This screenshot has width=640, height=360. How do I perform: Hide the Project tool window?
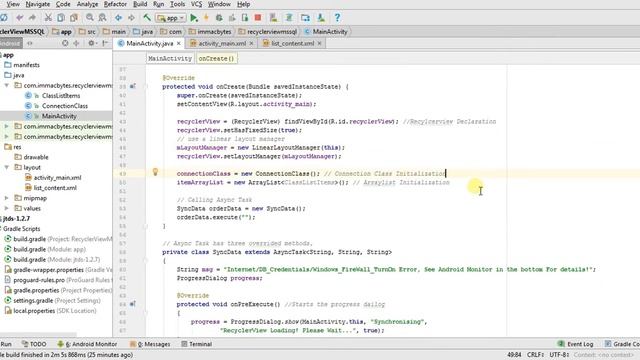coord(105,43)
